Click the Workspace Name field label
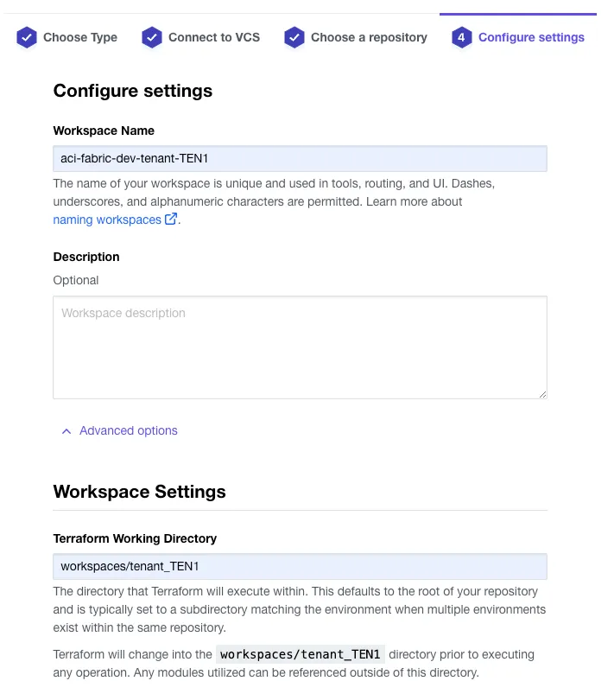Image resolution: width=614 pixels, height=700 pixels. coord(104,130)
